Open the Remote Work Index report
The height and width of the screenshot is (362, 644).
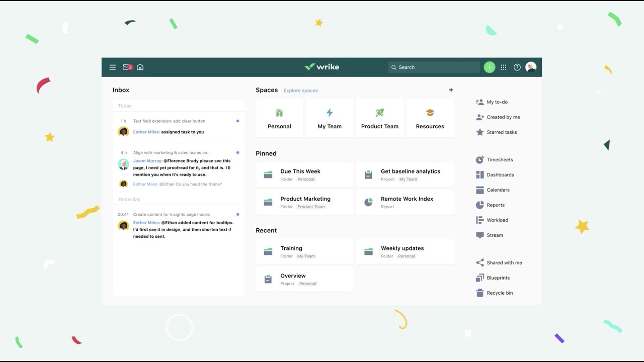point(405,202)
